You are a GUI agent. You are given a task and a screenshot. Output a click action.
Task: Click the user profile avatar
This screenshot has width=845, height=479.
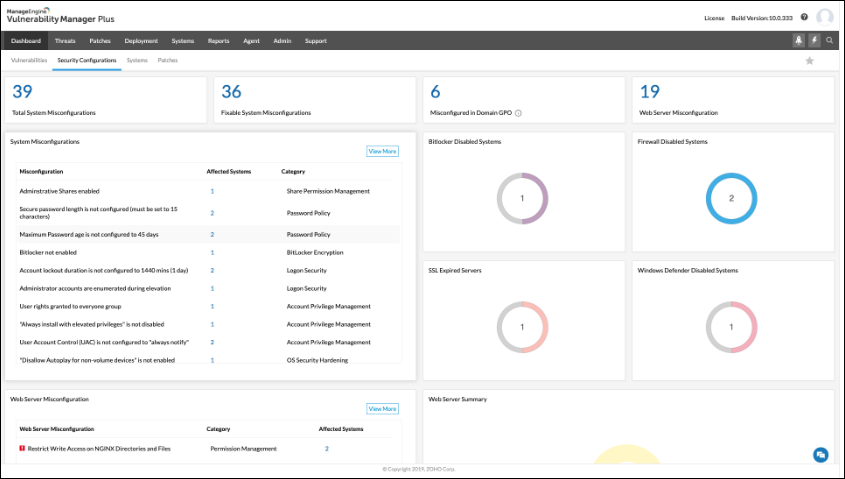[825, 17]
